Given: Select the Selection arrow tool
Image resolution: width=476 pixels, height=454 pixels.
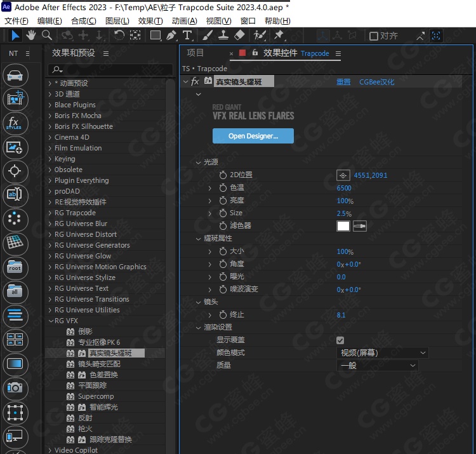Looking at the screenshot, I should tap(15, 36).
